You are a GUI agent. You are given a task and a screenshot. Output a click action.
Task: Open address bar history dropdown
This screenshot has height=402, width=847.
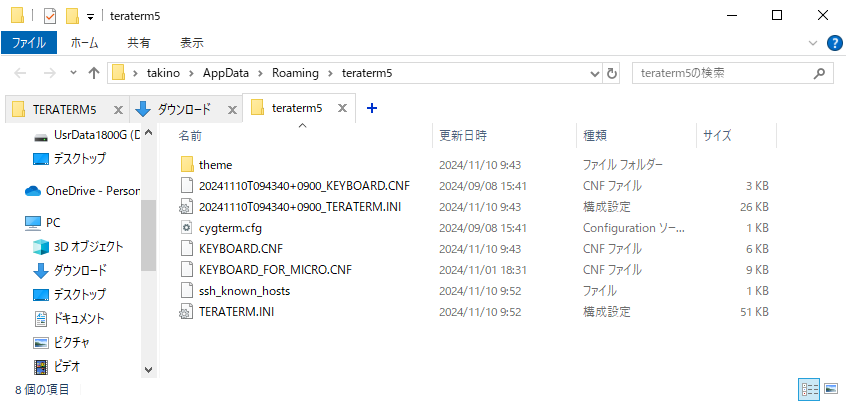(595, 73)
